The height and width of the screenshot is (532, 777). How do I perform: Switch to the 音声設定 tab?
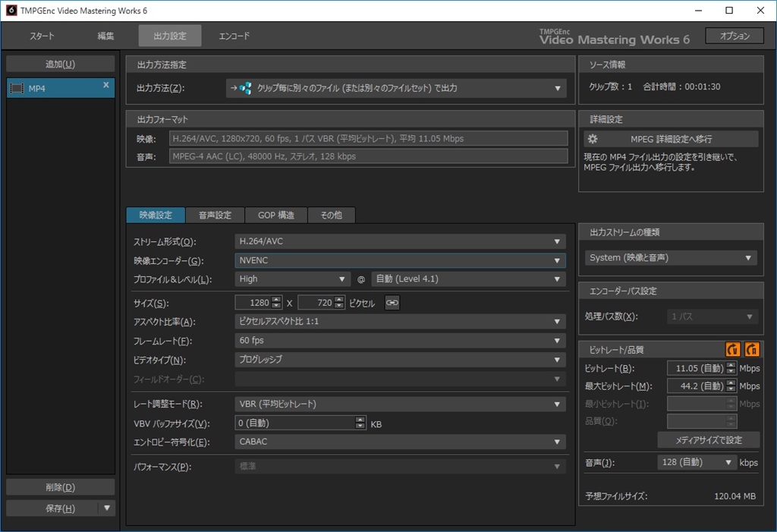[215, 216]
